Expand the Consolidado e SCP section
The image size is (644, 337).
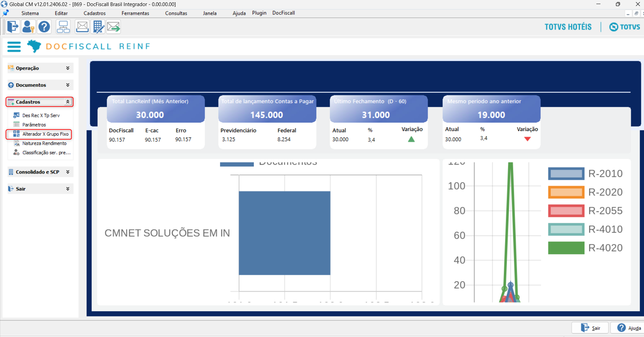pyautogui.click(x=40, y=172)
